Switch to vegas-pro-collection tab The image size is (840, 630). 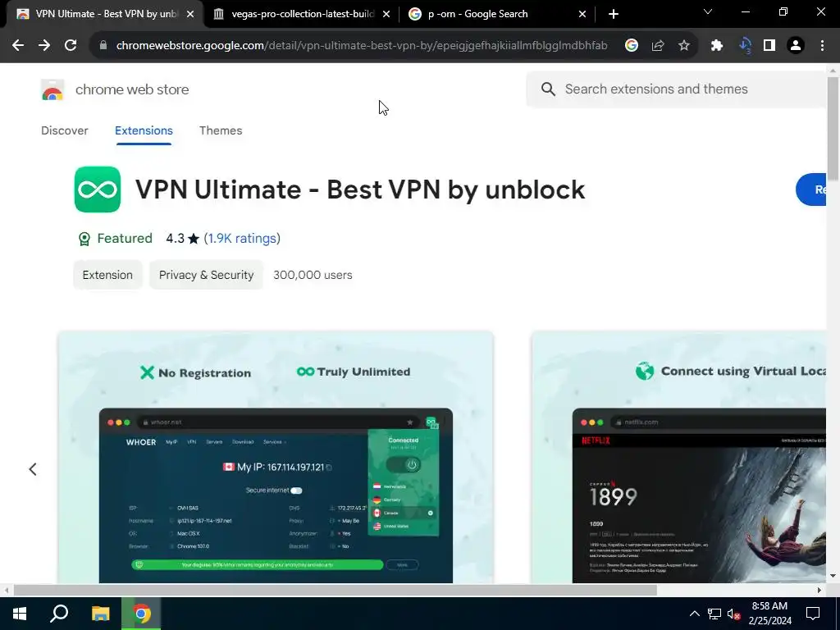(303, 14)
